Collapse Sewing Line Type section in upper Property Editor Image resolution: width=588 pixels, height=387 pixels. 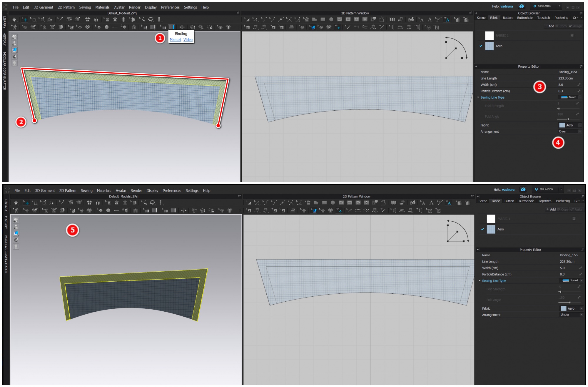(478, 97)
